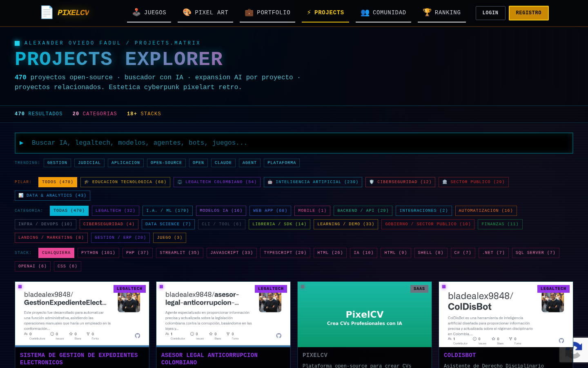
Task: Enable the TODOS (470) pilar filter
Action: click(x=58, y=182)
